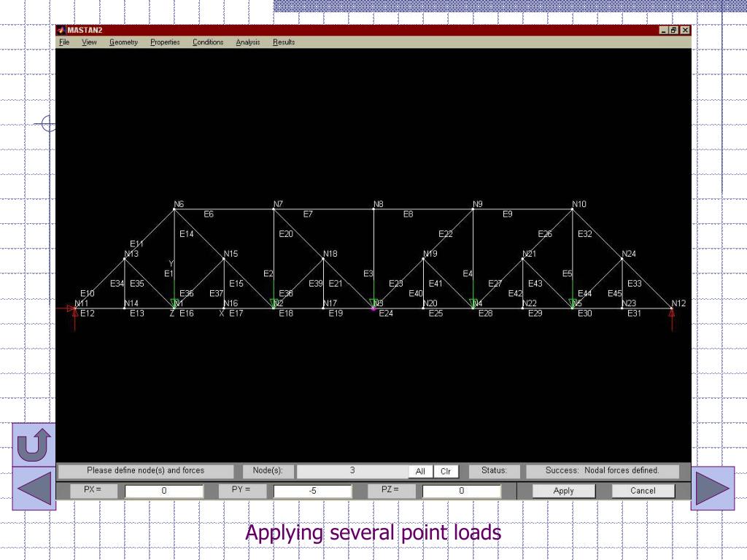Click red load arrow at node N12

pyautogui.click(x=672, y=319)
